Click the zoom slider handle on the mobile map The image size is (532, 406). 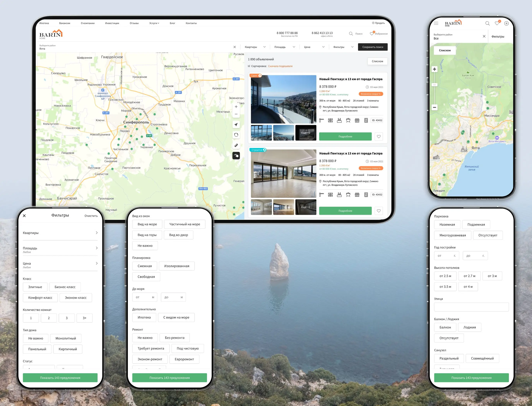pos(434,85)
